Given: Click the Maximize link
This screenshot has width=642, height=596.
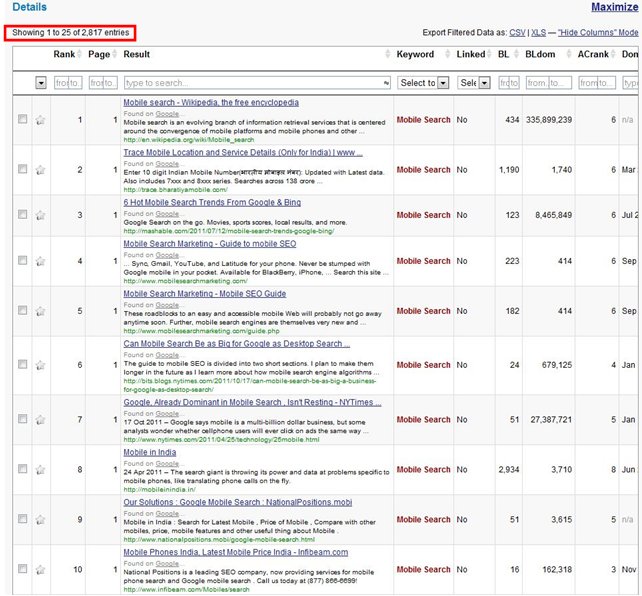Looking at the screenshot, I should pyautogui.click(x=613, y=8).
